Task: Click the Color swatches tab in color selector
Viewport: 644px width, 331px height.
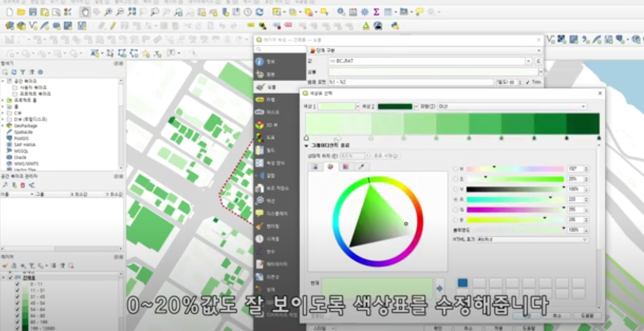Action: pos(345,167)
